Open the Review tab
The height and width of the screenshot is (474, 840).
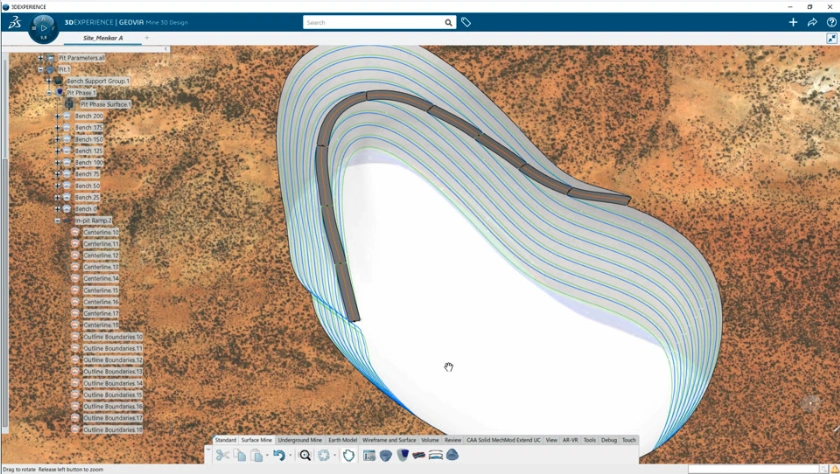pyautogui.click(x=453, y=440)
